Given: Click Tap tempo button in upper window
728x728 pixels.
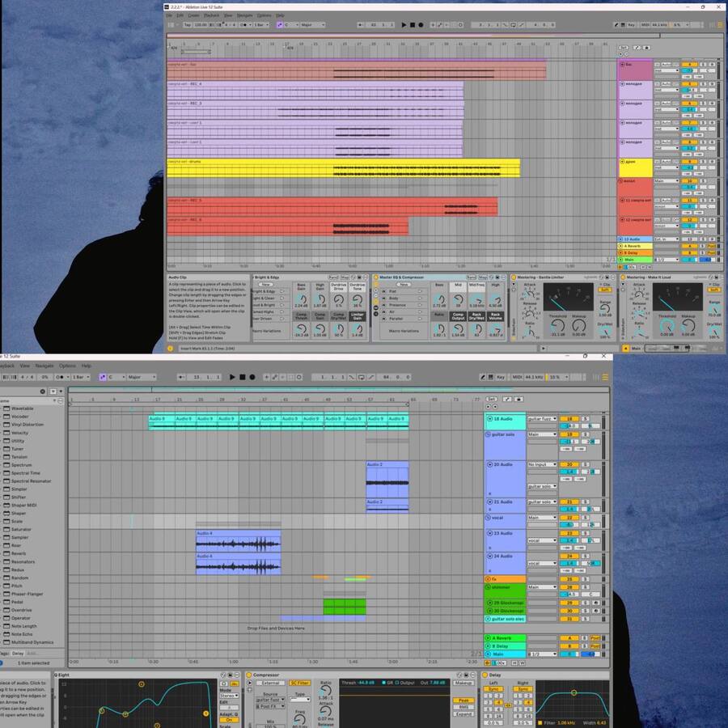Looking at the screenshot, I should 188,25.
